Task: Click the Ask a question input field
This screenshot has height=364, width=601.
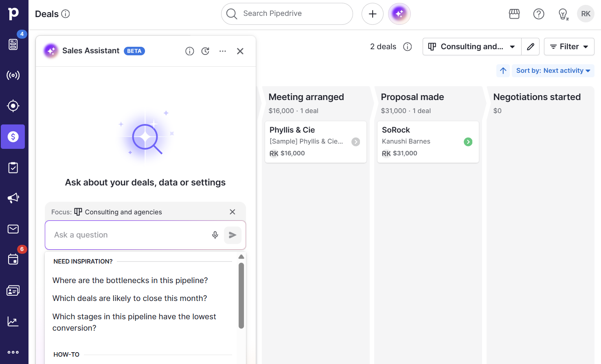Action: click(x=122, y=235)
